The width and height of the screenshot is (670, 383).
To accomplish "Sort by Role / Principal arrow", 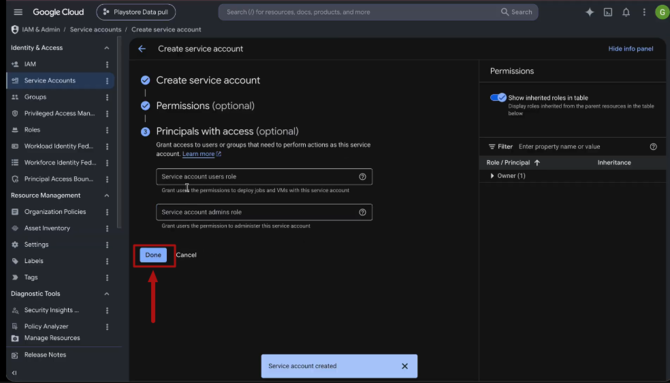I will tap(537, 162).
